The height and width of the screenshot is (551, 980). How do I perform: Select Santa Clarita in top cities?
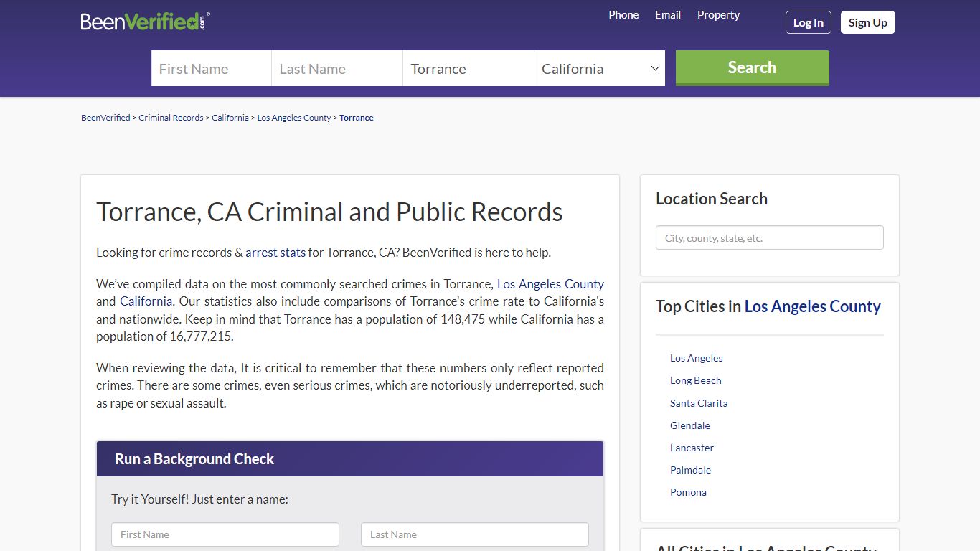[x=699, y=403]
